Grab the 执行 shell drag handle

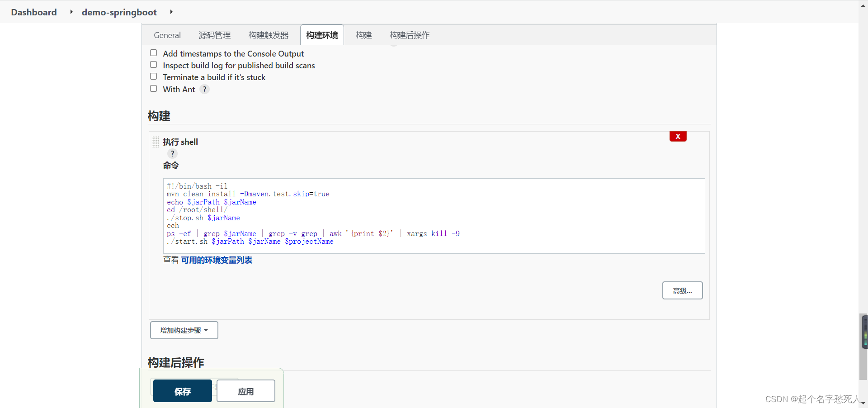pos(156,142)
